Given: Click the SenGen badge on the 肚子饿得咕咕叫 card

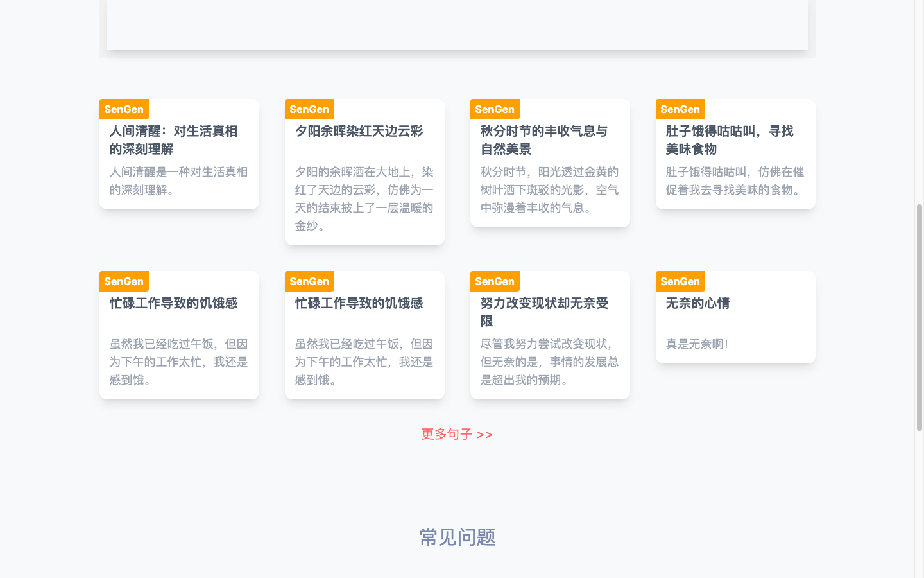Looking at the screenshot, I should click(680, 109).
